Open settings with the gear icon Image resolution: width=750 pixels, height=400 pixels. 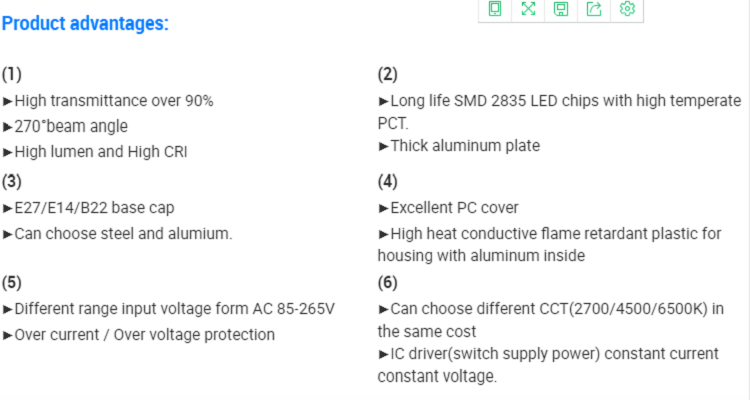[627, 9]
